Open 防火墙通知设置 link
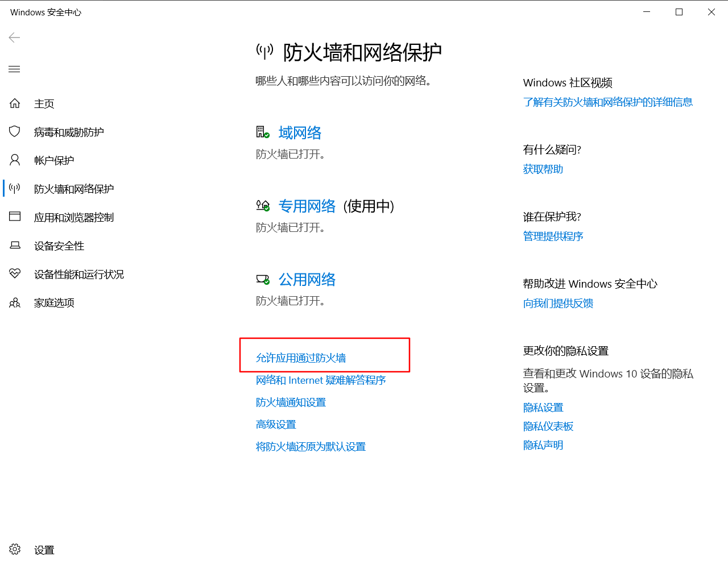 tap(291, 402)
